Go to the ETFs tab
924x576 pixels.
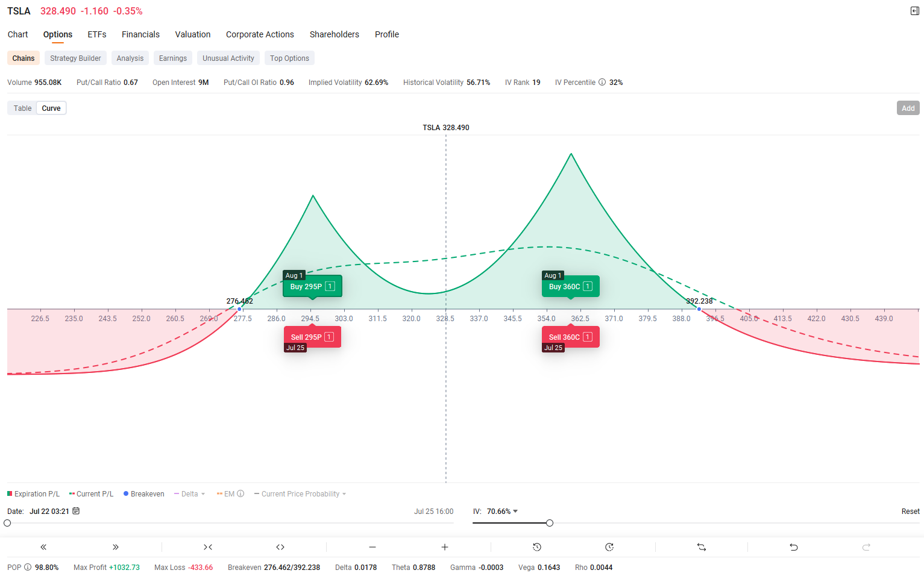click(97, 34)
